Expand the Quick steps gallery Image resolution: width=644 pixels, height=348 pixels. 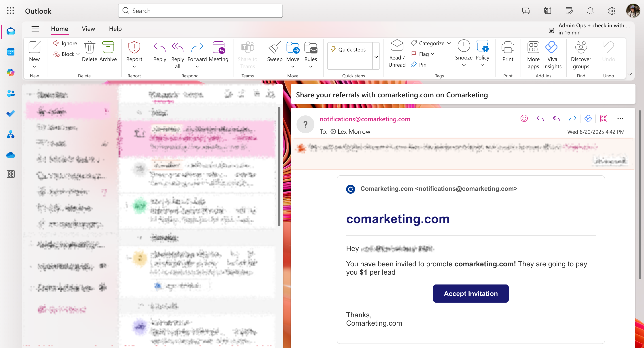pyautogui.click(x=376, y=57)
